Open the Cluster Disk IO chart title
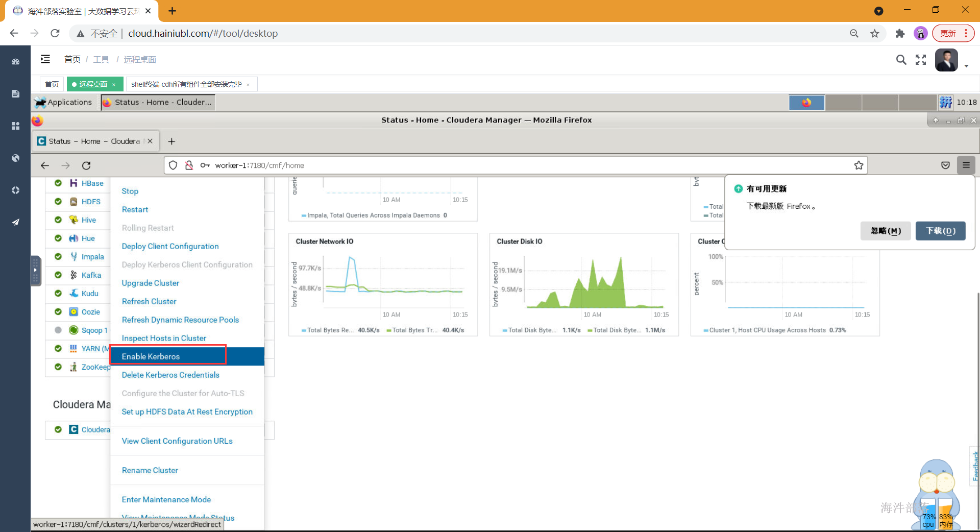Screen dimensions: 980x532 coord(520,241)
